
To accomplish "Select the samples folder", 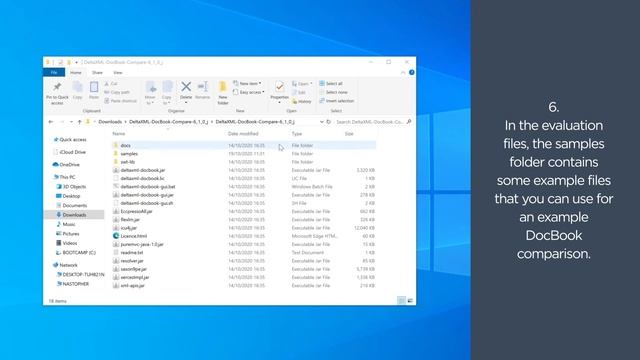I will (x=244, y=153).
